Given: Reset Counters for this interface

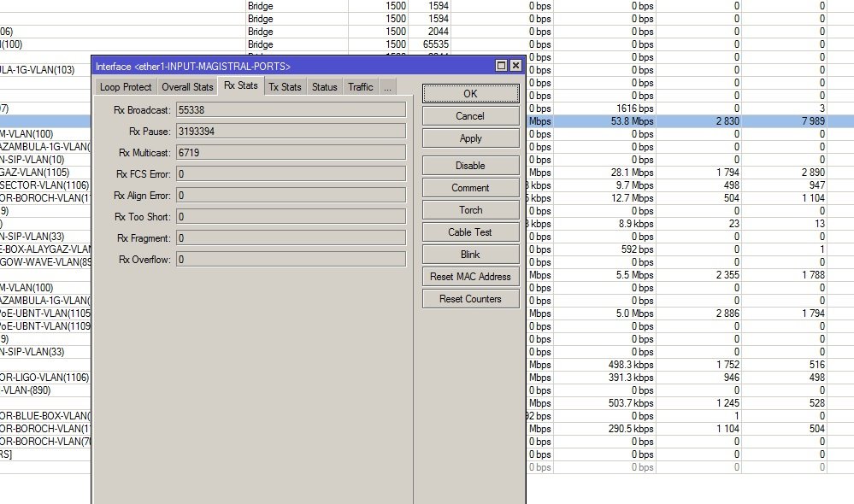Looking at the screenshot, I should click(470, 299).
